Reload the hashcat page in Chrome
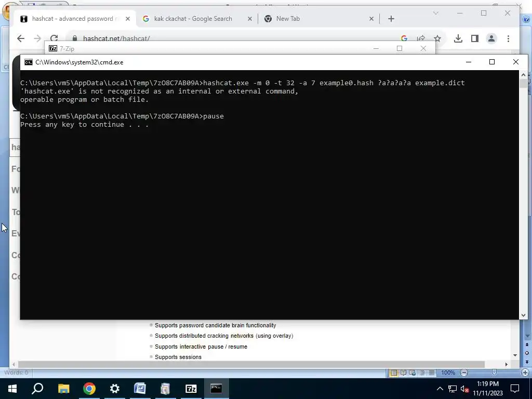 [54, 38]
